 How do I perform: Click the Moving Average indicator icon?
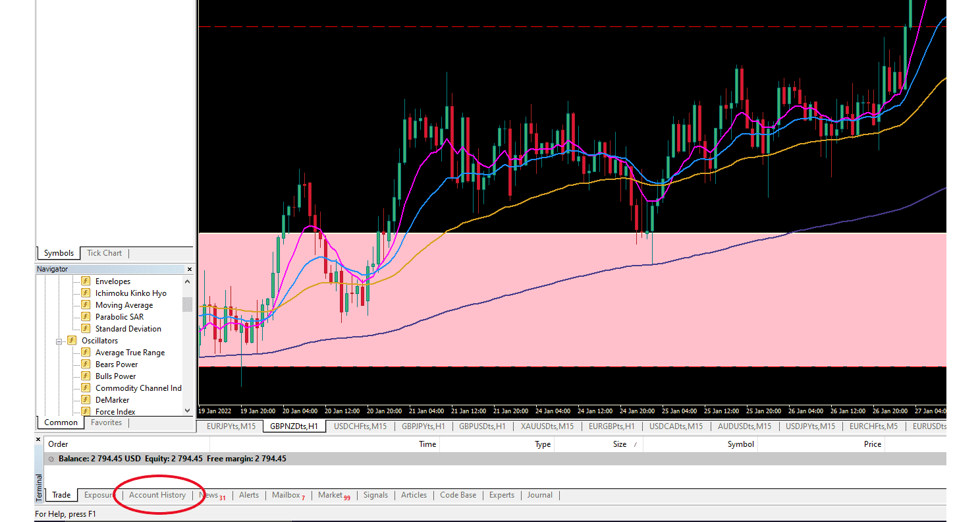(x=86, y=305)
